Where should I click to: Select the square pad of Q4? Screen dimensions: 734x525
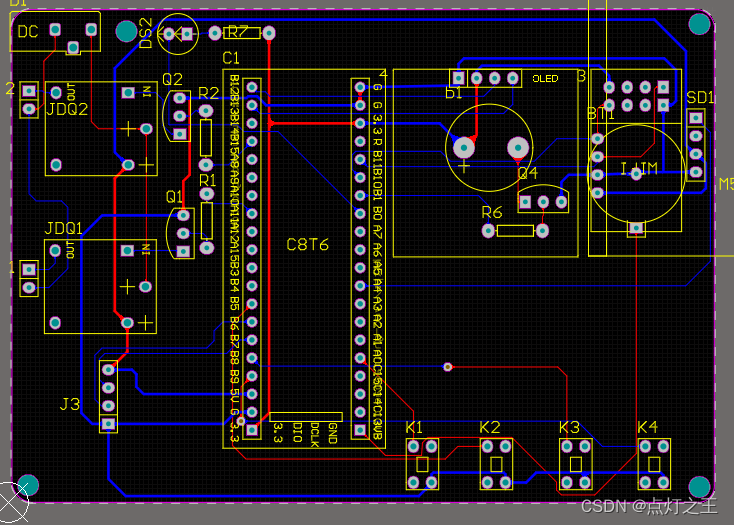[525, 202]
